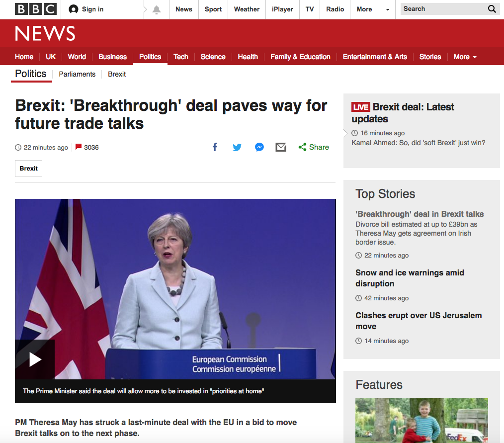Select the Business section tab
504x443 pixels.
[112, 57]
